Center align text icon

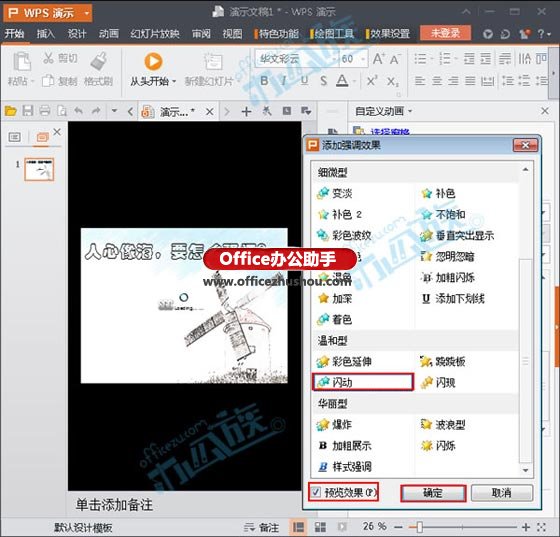[x=437, y=81]
